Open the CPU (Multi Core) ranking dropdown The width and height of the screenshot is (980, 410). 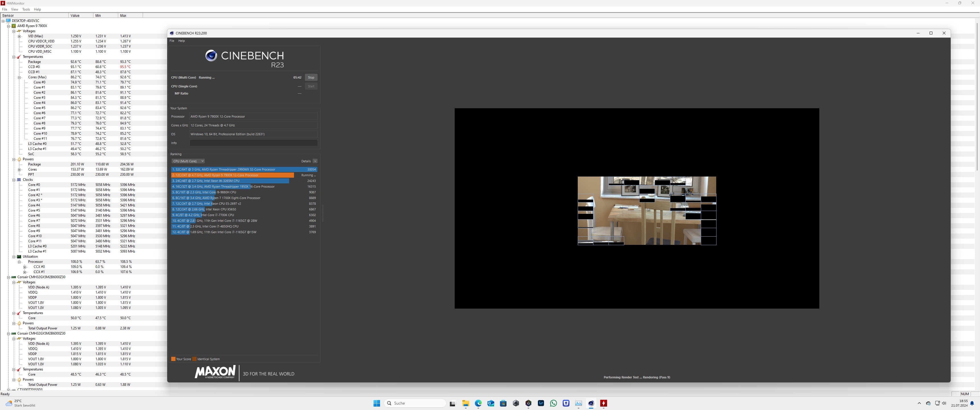tap(188, 161)
